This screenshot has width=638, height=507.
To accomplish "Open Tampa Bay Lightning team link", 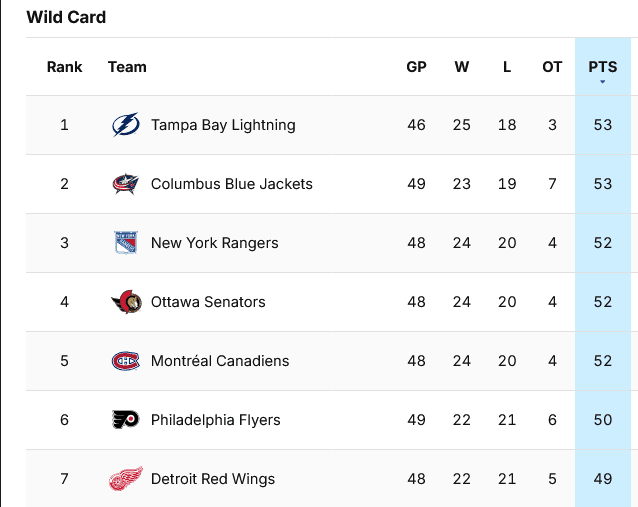I will click(x=223, y=125).
